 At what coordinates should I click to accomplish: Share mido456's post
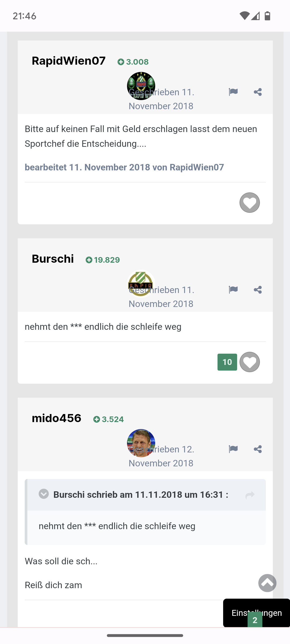pos(258,449)
